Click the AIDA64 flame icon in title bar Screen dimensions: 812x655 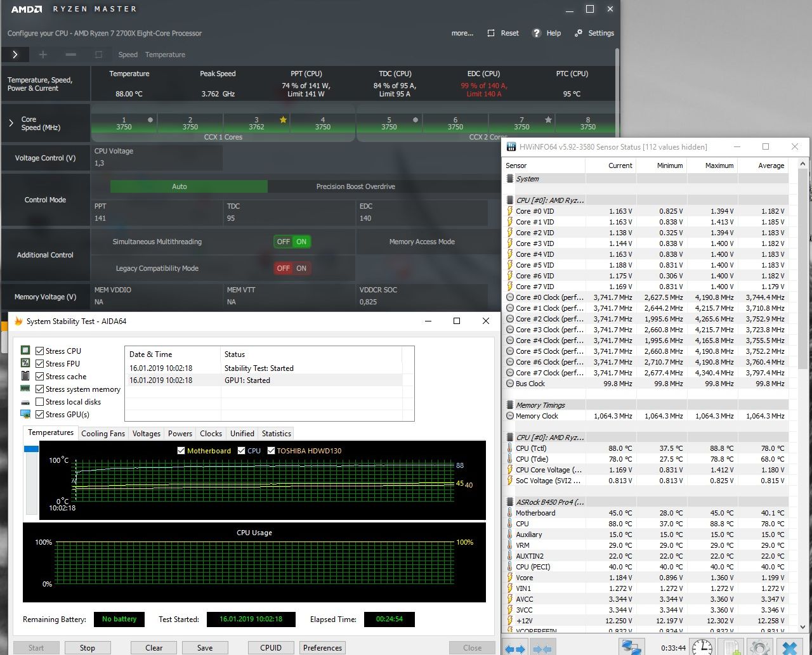[x=18, y=321]
